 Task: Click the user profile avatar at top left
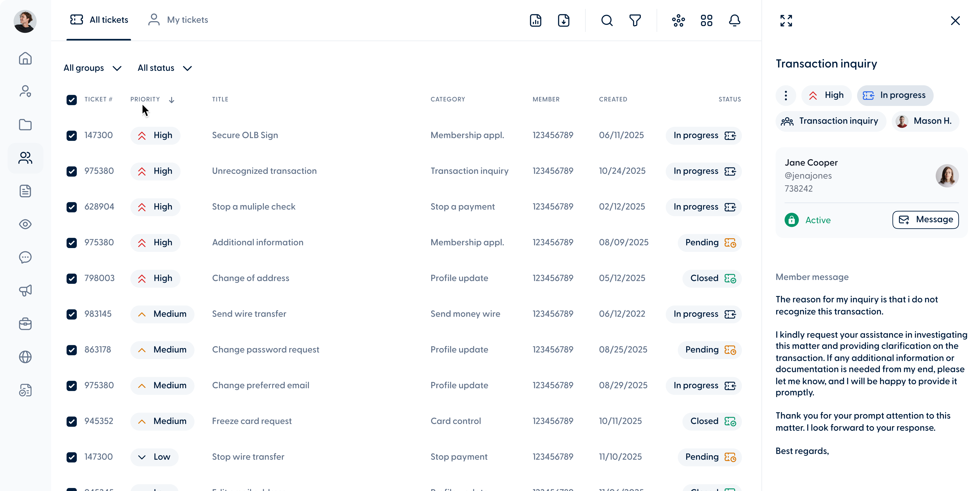pyautogui.click(x=25, y=21)
